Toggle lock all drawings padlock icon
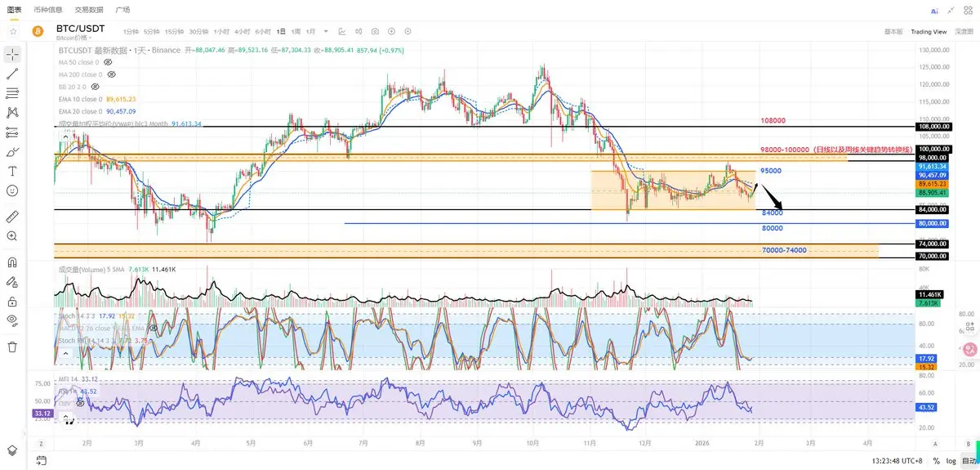Image resolution: width=980 pixels, height=470 pixels. pyautogui.click(x=12, y=302)
